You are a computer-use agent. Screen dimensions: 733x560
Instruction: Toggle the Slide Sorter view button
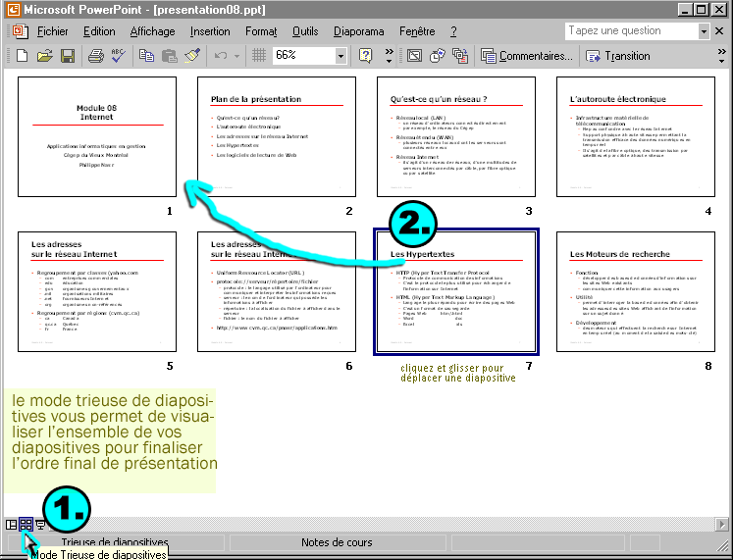[x=26, y=525]
